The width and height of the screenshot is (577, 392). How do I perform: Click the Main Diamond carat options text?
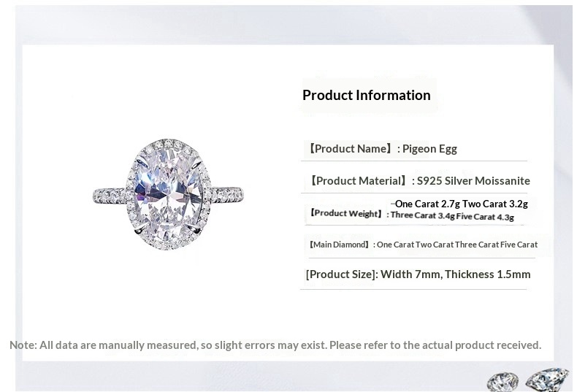pos(457,245)
